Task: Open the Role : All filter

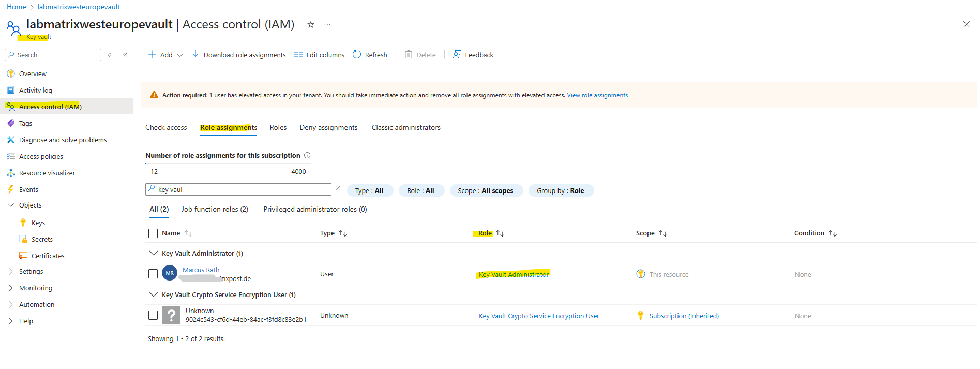Action: click(421, 190)
